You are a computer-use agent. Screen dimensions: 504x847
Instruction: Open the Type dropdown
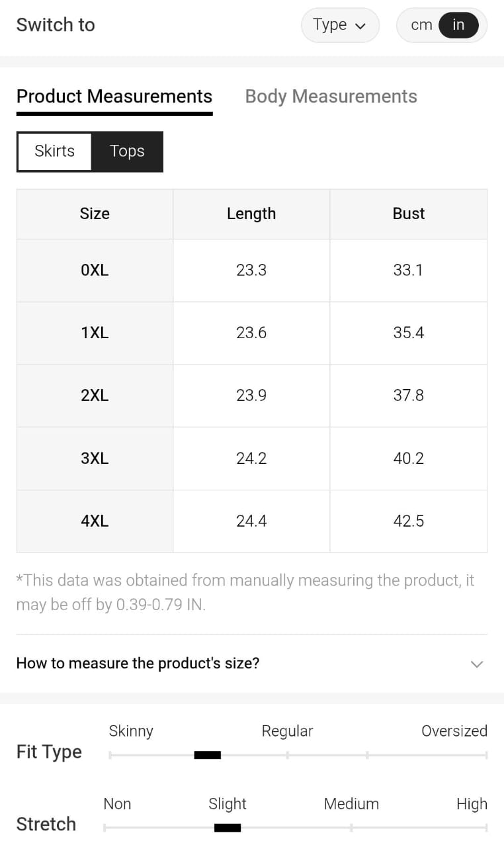tap(339, 26)
